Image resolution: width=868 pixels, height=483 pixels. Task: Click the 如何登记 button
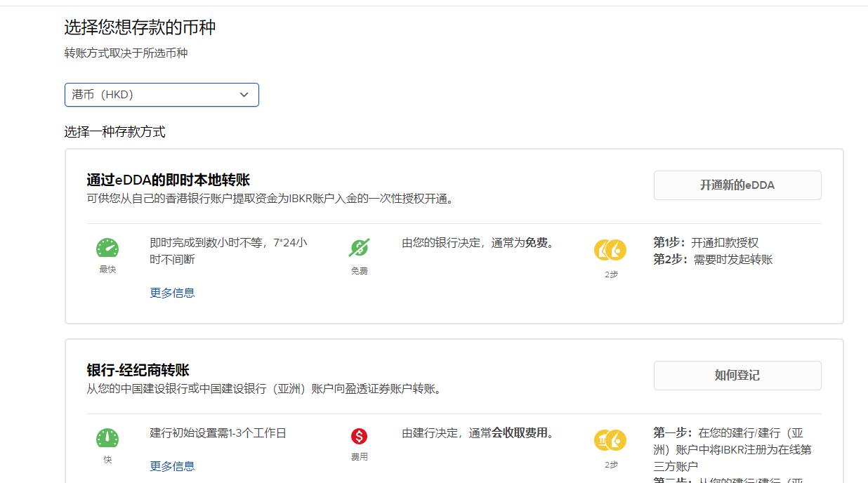point(737,375)
